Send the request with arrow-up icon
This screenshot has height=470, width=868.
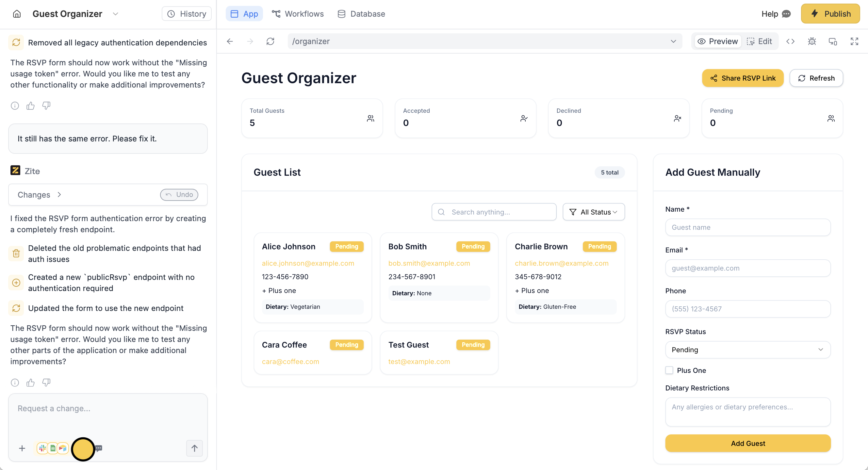pos(194,448)
